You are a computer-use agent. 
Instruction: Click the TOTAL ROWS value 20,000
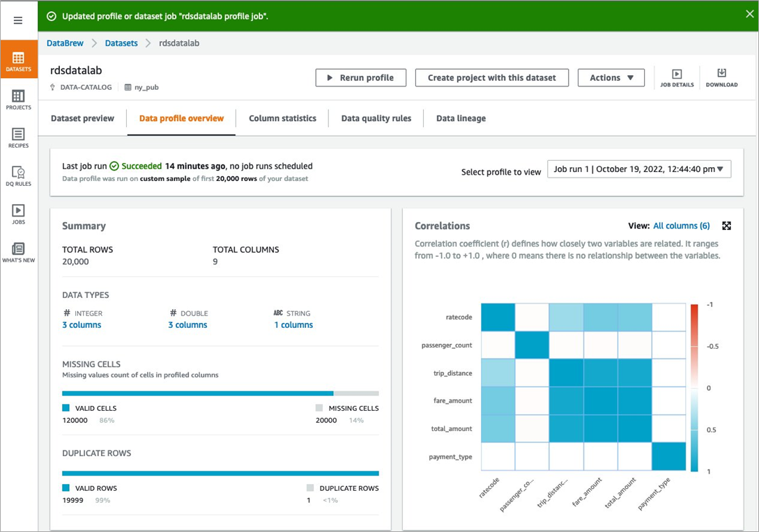[75, 262]
